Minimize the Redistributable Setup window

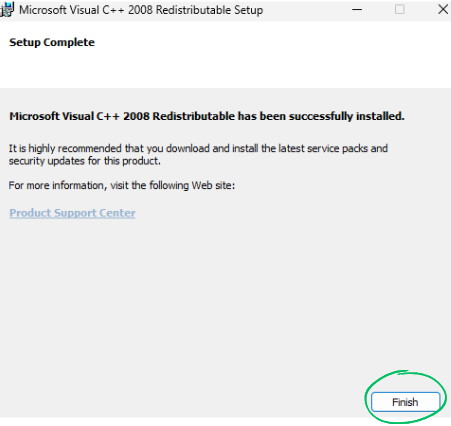(357, 10)
